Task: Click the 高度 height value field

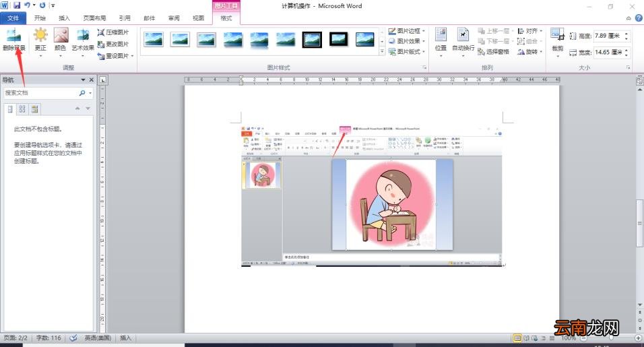Action: click(x=608, y=36)
